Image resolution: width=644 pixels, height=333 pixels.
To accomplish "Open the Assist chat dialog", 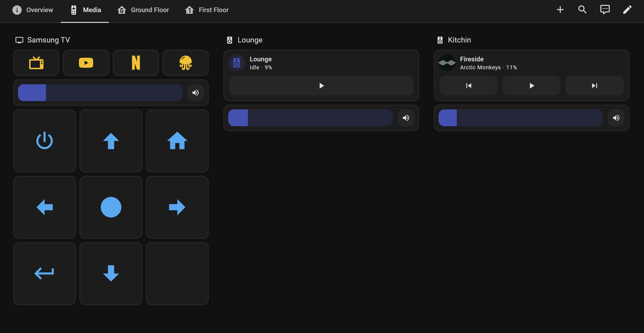I will pos(605,10).
